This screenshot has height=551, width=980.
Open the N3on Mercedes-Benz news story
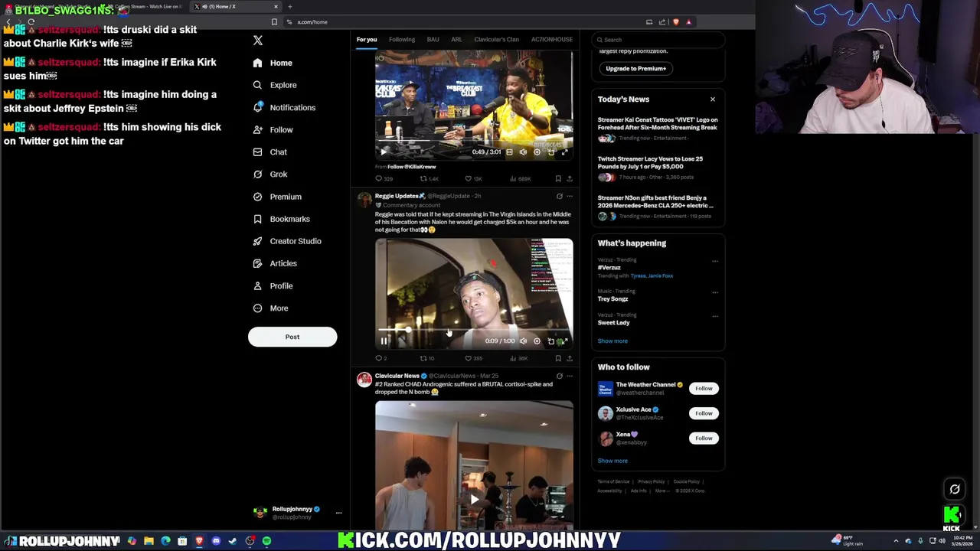(x=658, y=207)
